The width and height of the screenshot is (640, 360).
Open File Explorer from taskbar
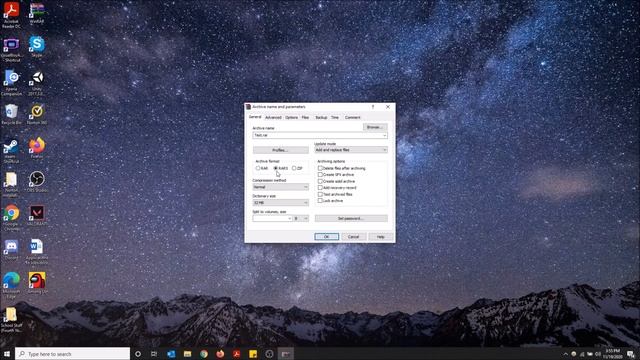pyautogui.click(x=187, y=354)
